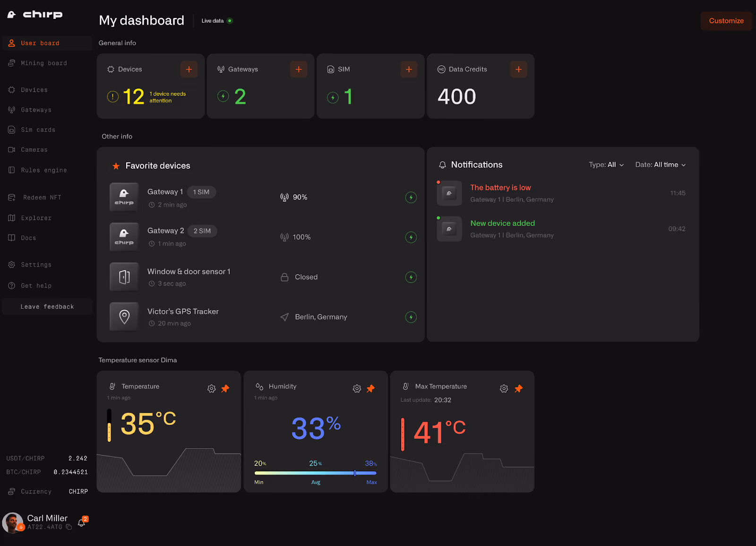The image size is (756, 546).
Task: Add a new device with plus icon
Action: tap(189, 69)
